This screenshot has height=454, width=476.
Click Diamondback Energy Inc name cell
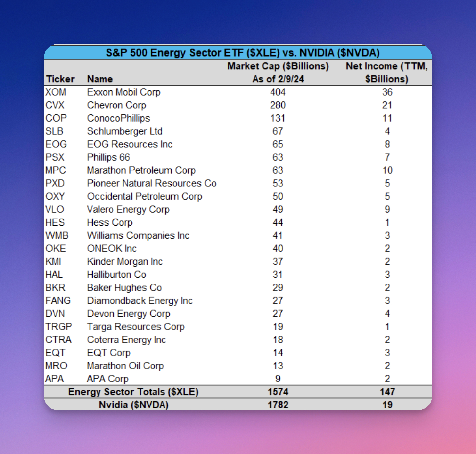(x=140, y=301)
